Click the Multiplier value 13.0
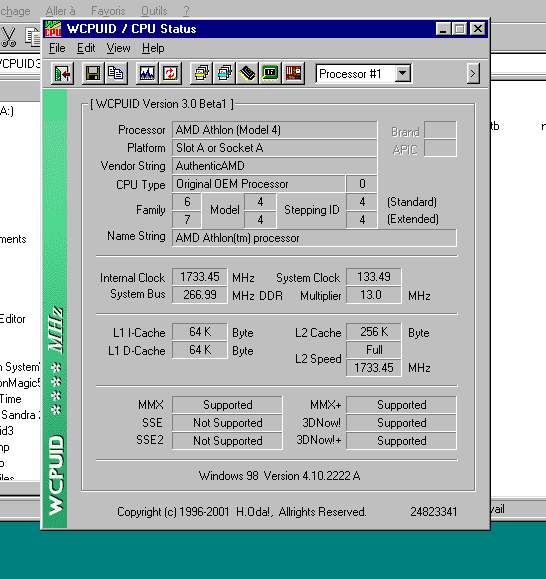The width and height of the screenshot is (546, 579). click(374, 295)
